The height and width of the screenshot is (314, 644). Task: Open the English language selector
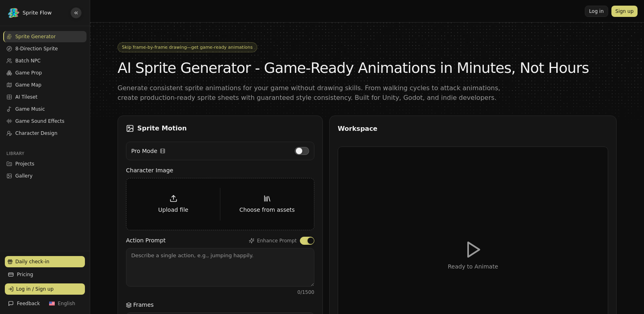tap(62, 304)
